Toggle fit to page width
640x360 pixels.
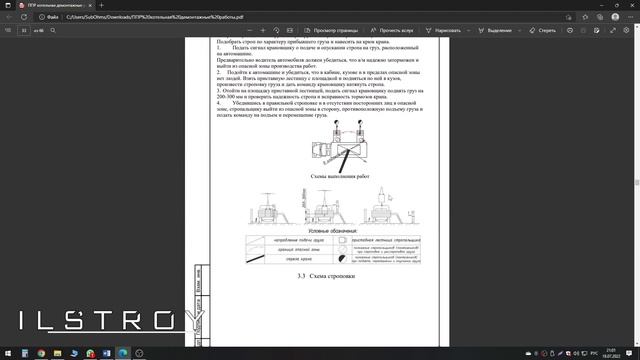(290, 30)
